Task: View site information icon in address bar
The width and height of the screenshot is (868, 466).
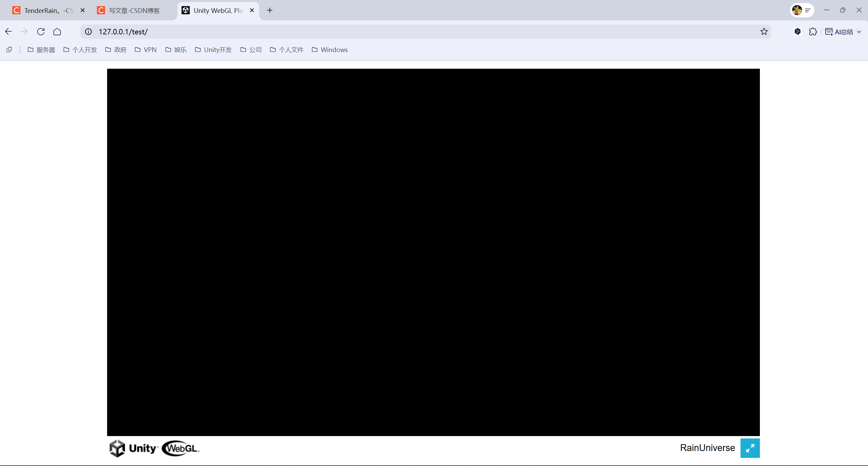Action: pyautogui.click(x=88, y=32)
